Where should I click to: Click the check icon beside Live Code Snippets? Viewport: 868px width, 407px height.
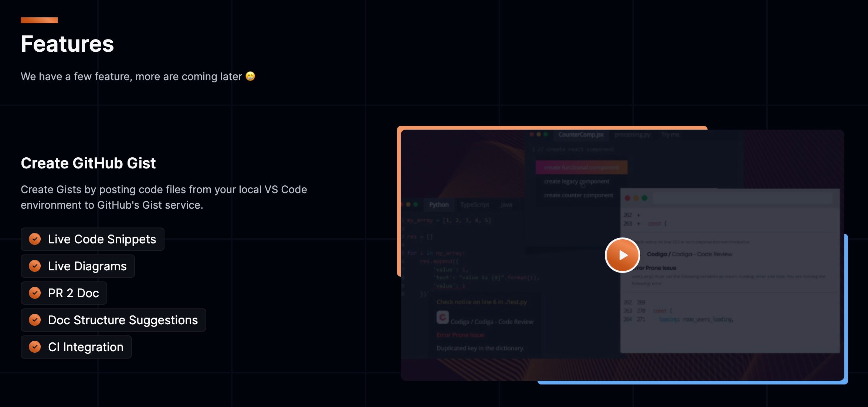[35, 239]
